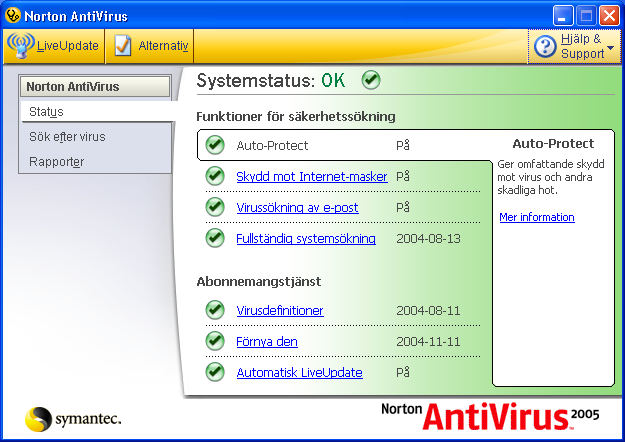This screenshot has width=625, height=442.
Task: Open the Virussökning av e-post link
Action: tap(297, 207)
